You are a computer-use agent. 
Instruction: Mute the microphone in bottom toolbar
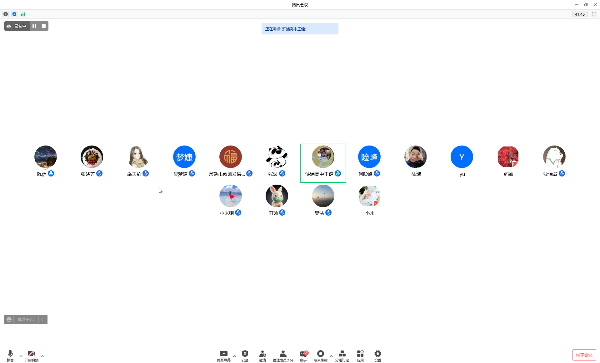pos(10,355)
